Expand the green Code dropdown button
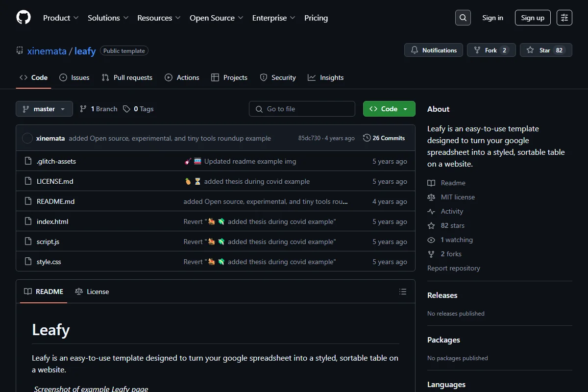The width and height of the screenshot is (588, 392). [389, 109]
